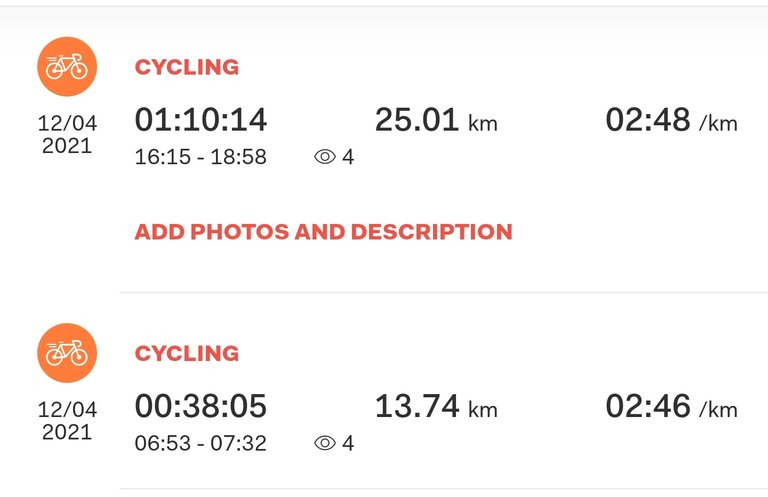Select the 25.01 km distance
The width and height of the screenshot is (768, 497).
tap(436, 120)
